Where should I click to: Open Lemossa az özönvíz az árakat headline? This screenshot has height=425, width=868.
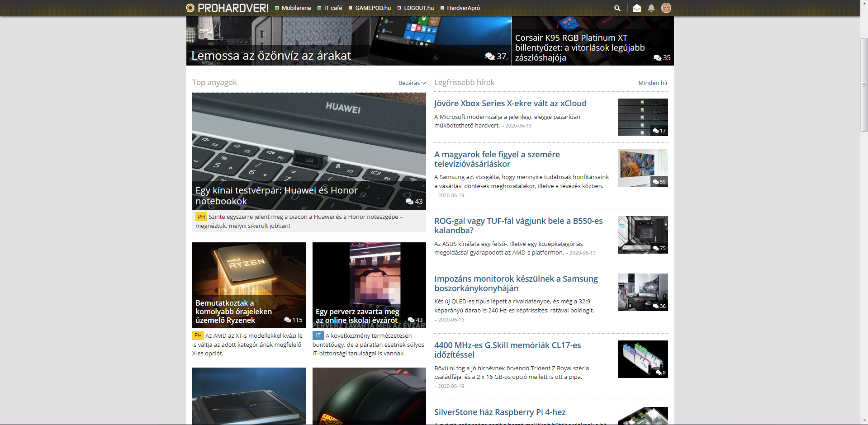[271, 56]
